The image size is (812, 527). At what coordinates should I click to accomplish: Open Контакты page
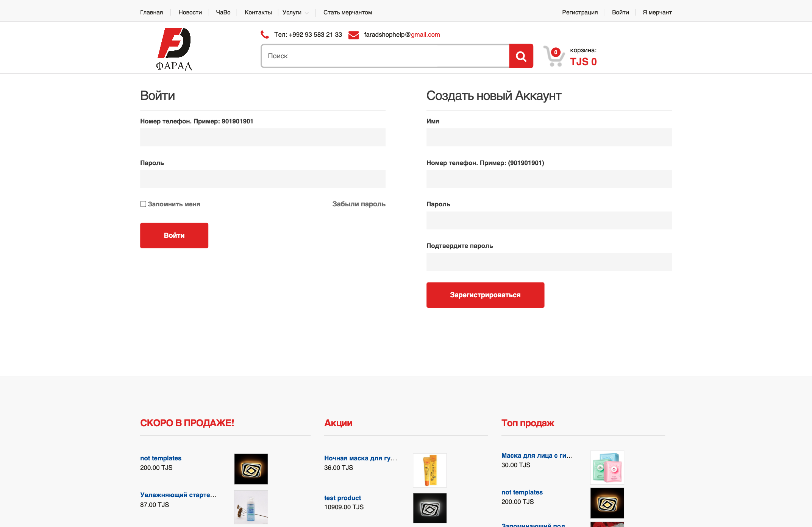pos(258,12)
